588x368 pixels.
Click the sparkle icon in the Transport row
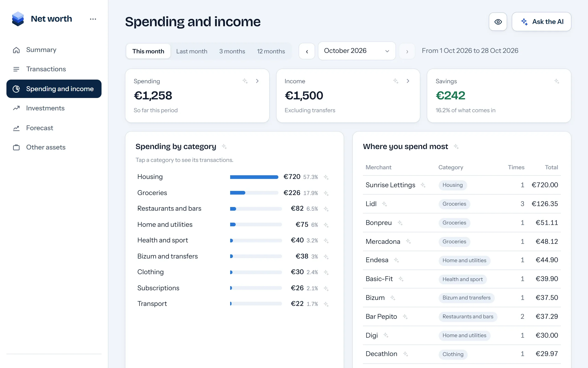point(326,304)
